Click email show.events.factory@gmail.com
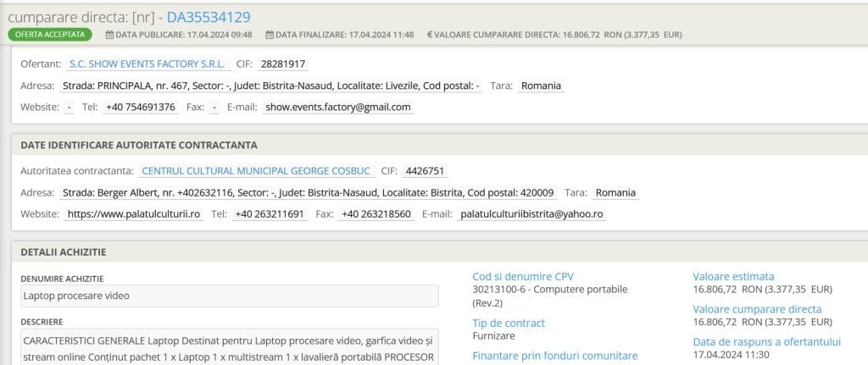Image resolution: width=868 pixels, height=365 pixels. tap(338, 108)
